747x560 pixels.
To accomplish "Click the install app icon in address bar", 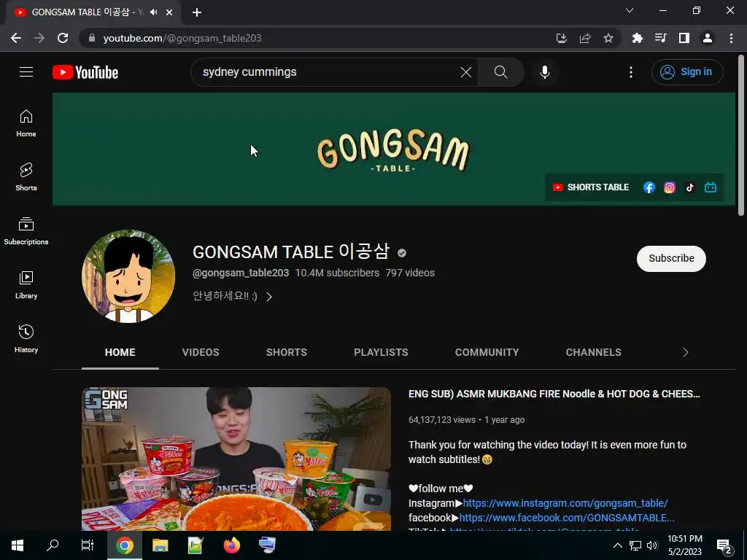I will [562, 38].
